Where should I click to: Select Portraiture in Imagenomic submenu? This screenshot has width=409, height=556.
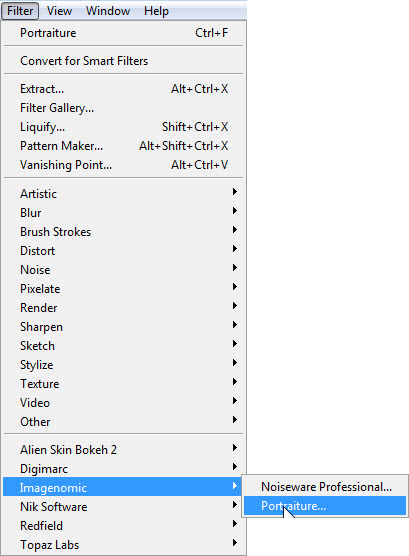(325, 506)
